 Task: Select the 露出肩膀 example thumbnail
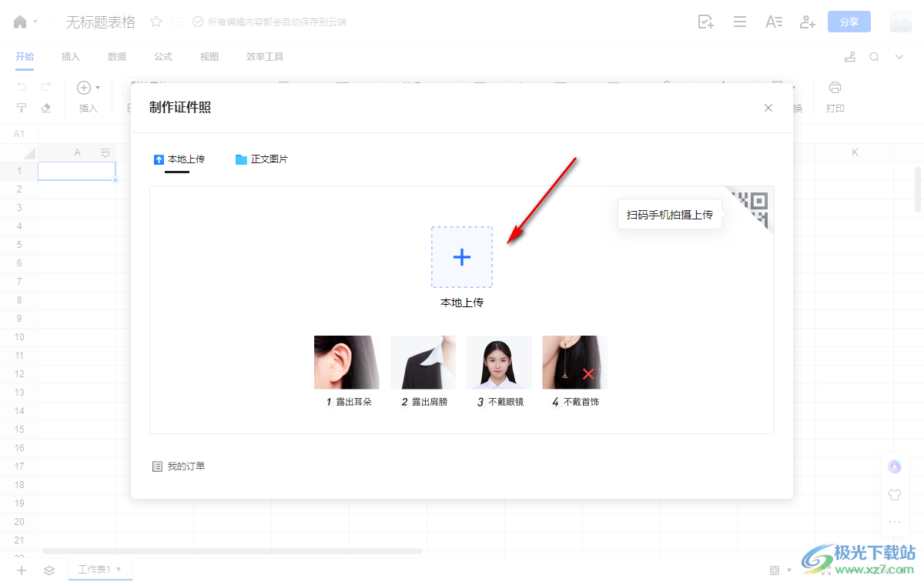pyautogui.click(x=423, y=363)
